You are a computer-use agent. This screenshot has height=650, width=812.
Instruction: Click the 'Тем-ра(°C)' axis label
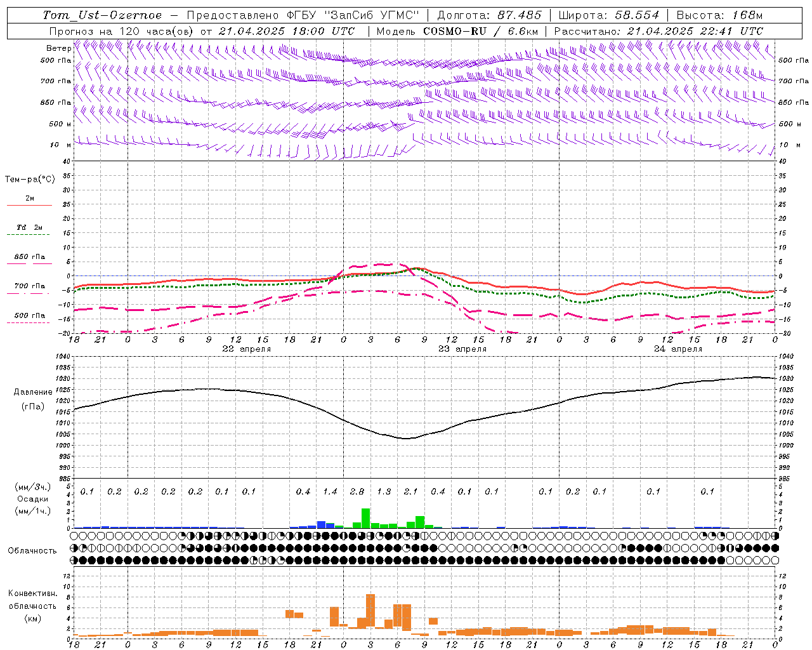pyautogui.click(x=30, y=180)
